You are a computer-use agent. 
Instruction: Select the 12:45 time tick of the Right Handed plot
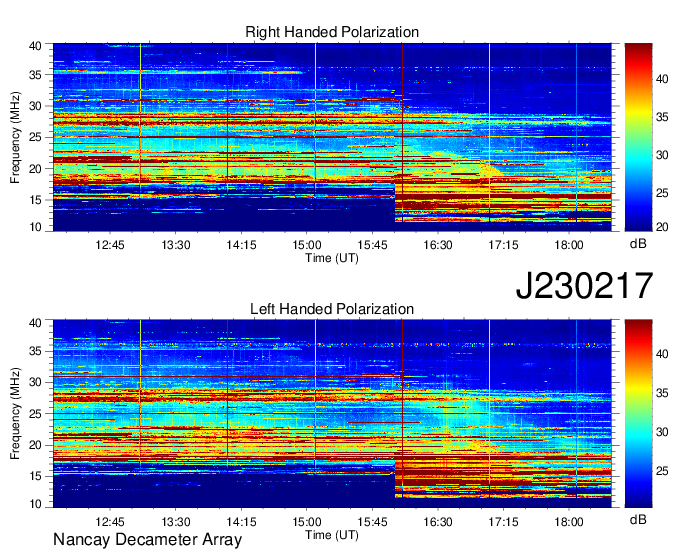(x=110, y=245)
